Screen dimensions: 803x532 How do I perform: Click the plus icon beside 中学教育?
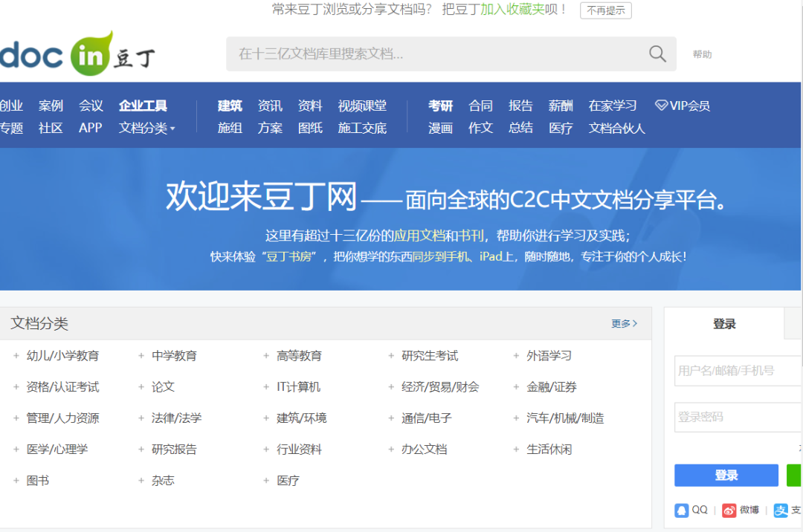141,355
